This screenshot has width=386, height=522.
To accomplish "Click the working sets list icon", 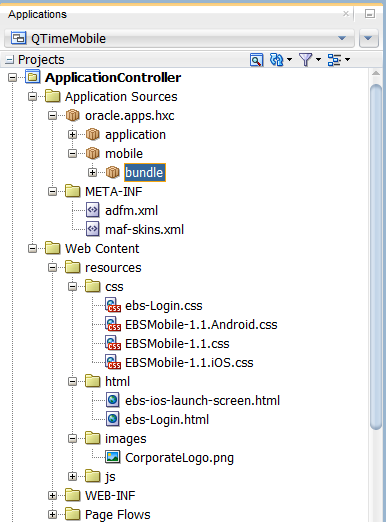I will [x=334, y=60].
